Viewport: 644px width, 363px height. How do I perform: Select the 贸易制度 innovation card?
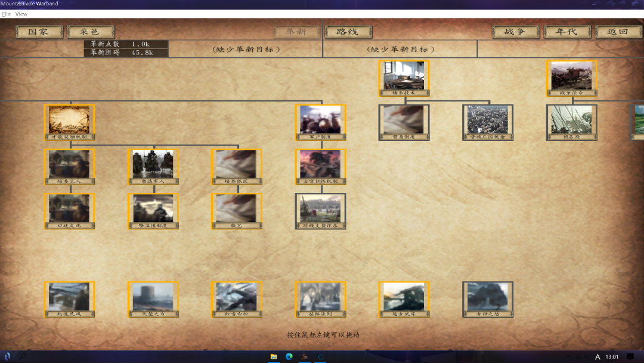coord(404,122)
